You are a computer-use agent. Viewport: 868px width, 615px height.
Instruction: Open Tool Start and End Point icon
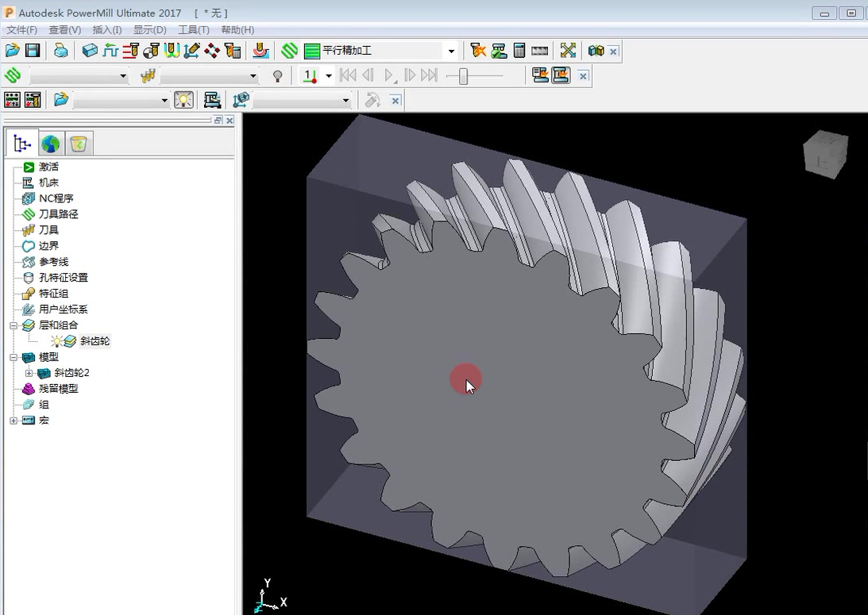coord(151,51)
